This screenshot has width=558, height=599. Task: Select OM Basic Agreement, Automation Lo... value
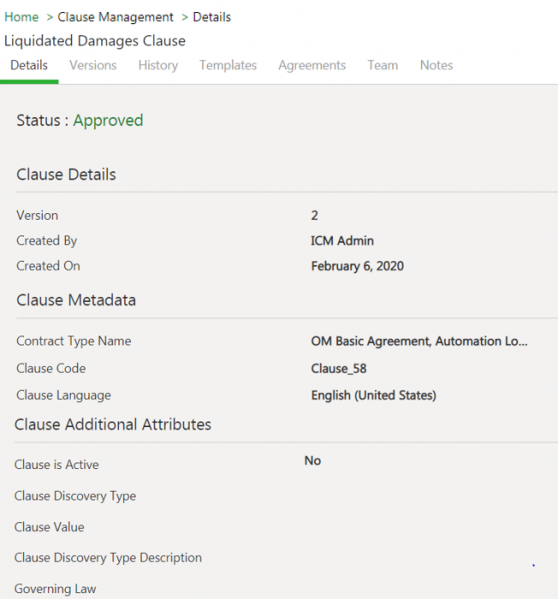coord(419,341)
